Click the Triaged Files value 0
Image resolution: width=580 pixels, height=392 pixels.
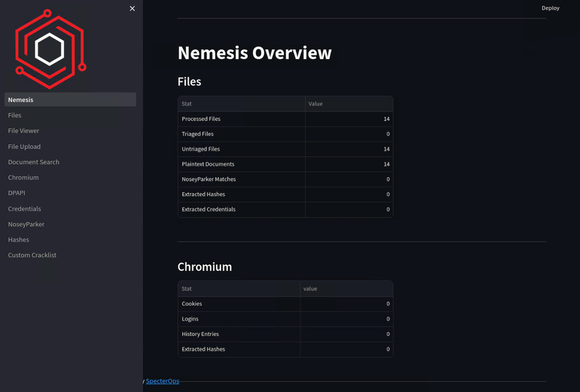(349, 134)
